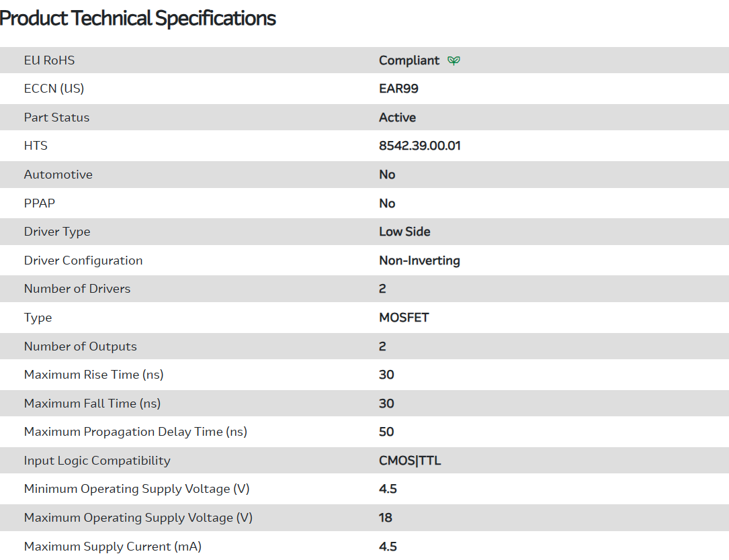Click the Maximum Operating Supply Voltage value 18

pos(386,518)
